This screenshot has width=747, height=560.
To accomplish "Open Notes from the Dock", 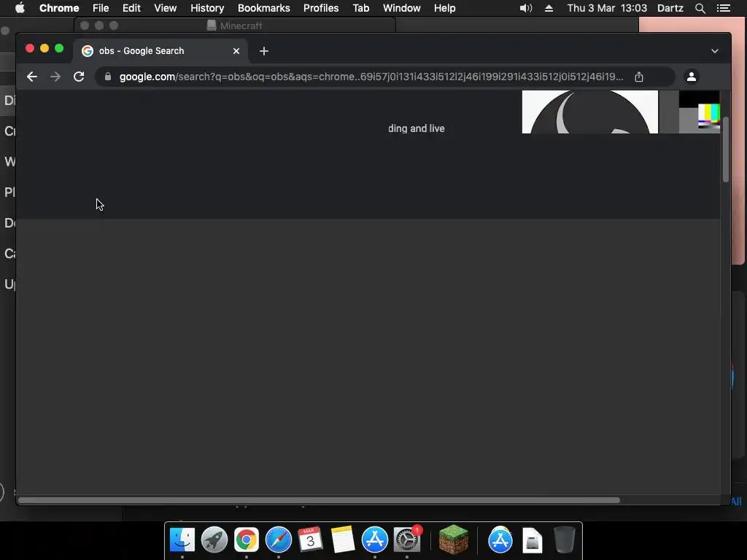I will pyautogui.click(x=343, y=540).
